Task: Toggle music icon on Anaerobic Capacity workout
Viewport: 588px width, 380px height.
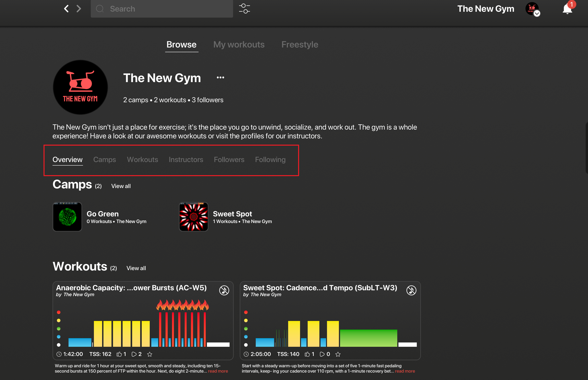Action: pos(224,290)
